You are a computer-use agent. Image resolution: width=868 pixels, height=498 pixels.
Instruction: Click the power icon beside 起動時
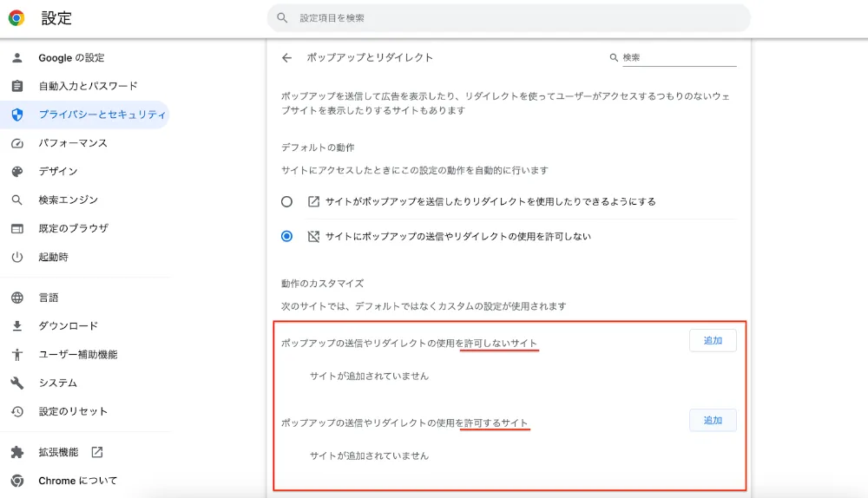click(17, 257)
